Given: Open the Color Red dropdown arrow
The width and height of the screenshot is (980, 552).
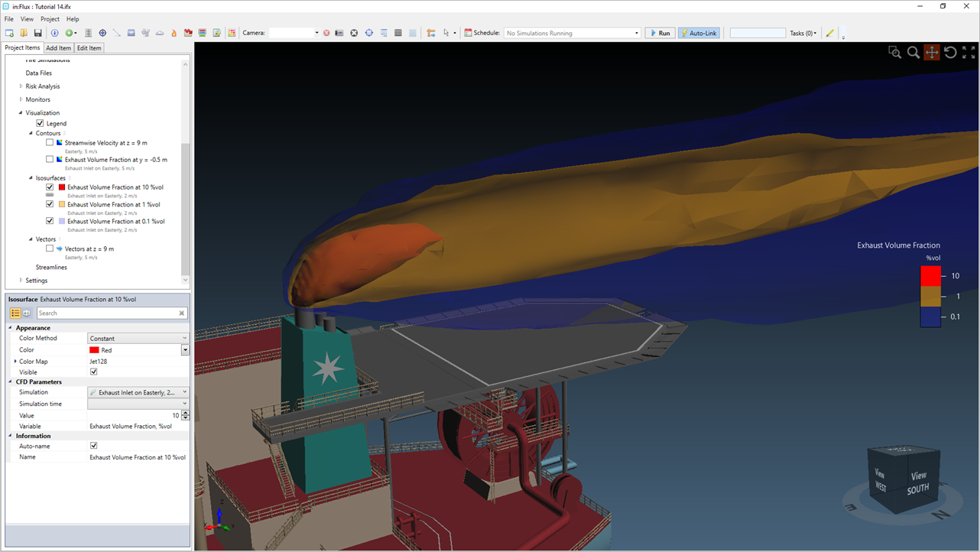Looking at the screenshot, I should [x=185, y=350].
